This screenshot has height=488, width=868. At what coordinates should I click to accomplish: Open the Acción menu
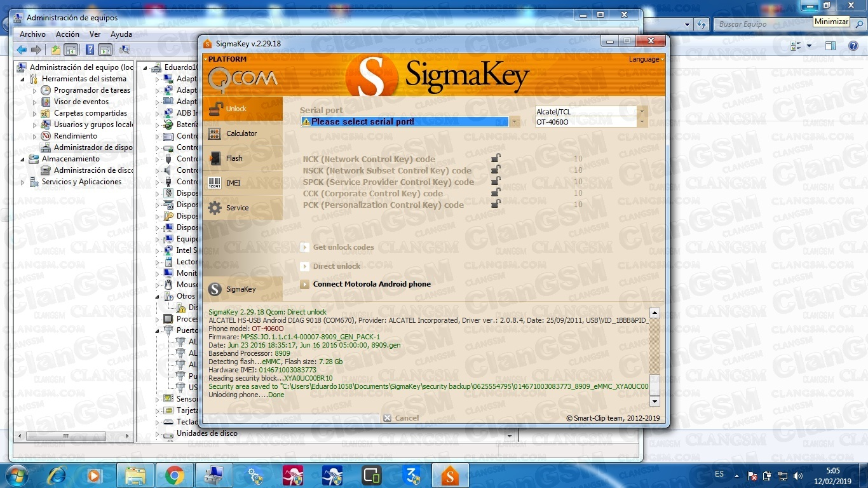(x=67, y=34)
